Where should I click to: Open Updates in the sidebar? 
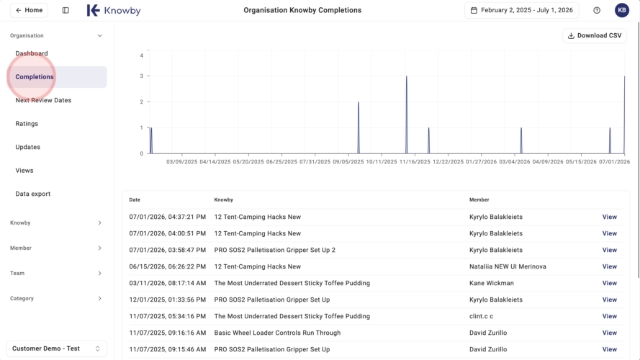[28, 147]
